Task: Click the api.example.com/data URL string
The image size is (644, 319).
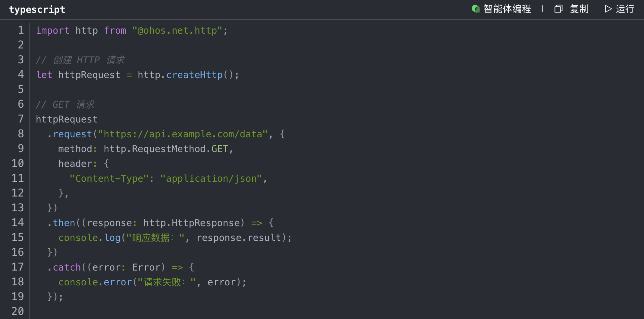Action: [183, 134]
